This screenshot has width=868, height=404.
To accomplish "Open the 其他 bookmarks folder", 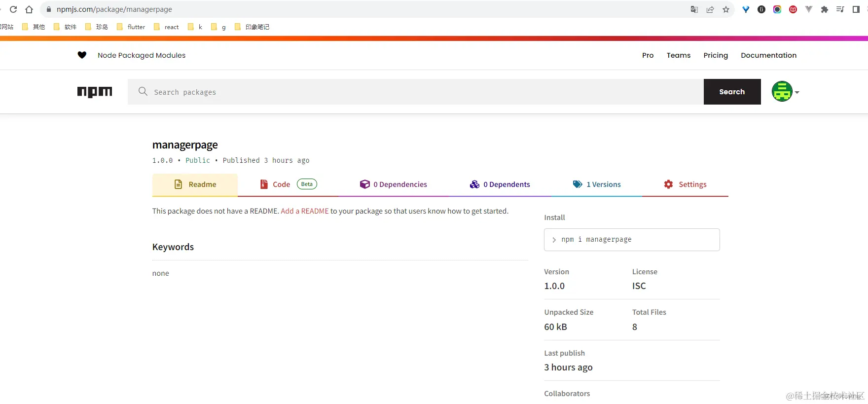I will coord(34,27).
